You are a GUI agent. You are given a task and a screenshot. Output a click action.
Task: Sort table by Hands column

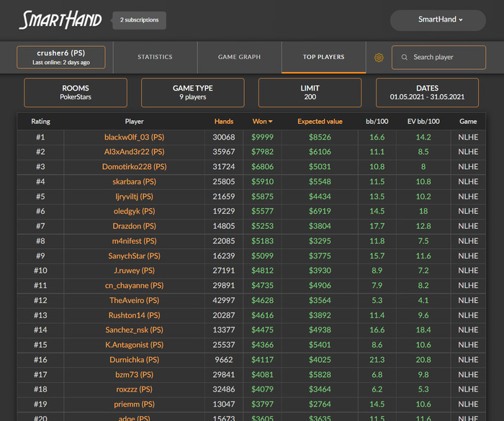click(x=224, y=122)
